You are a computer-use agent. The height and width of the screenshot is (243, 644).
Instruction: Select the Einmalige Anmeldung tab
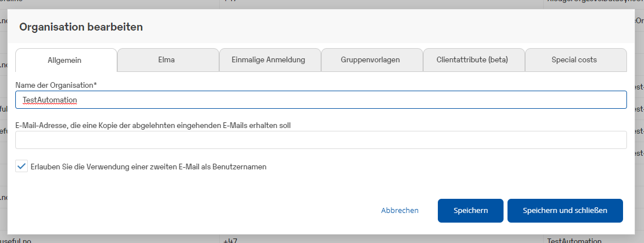click(270, 60)
